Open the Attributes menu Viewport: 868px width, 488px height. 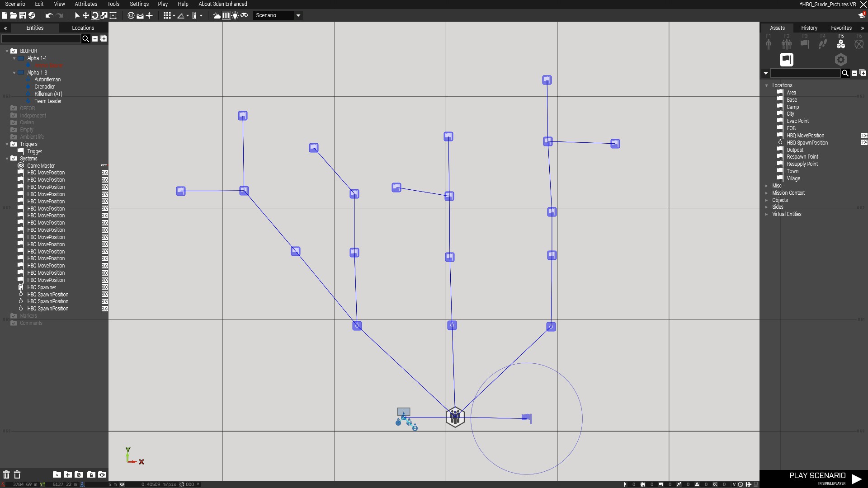86,4
